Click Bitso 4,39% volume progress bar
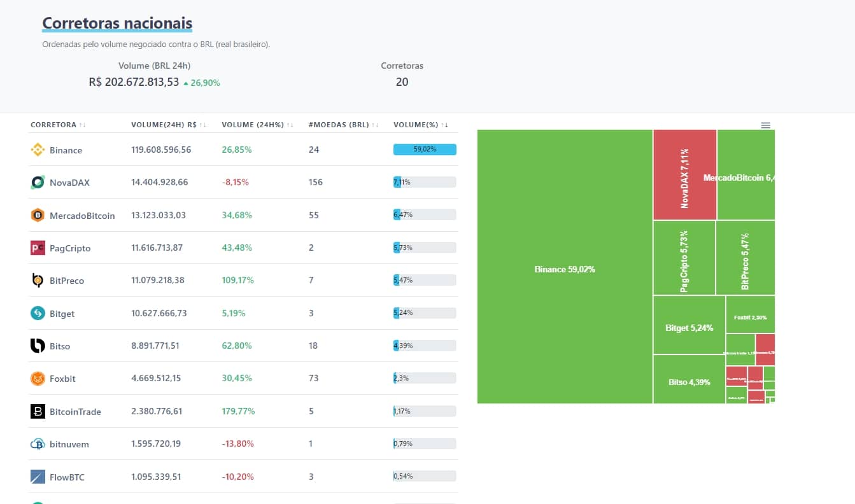 pyautogui.click(x=425, y=346)
